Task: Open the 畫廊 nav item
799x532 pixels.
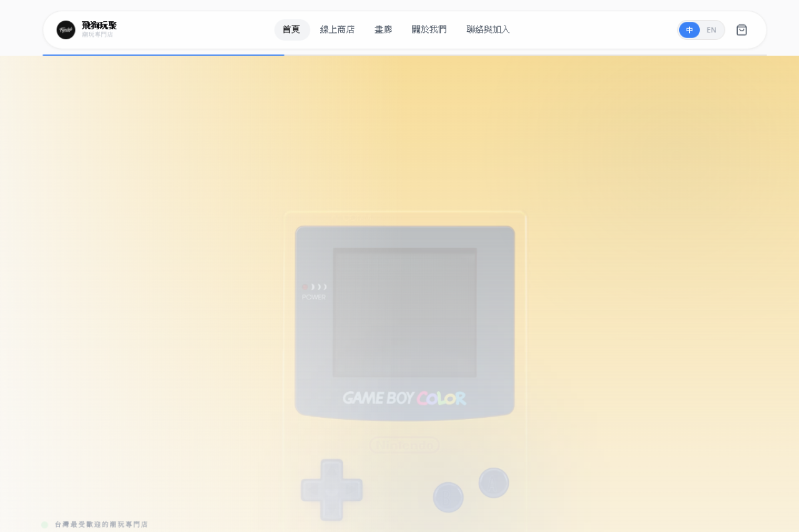Action: (x=383, y=30)
